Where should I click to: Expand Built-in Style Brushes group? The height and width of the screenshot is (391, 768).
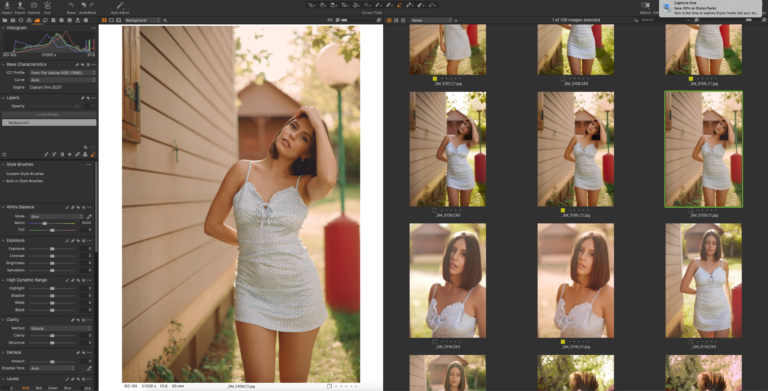pyautogui.click(x=3, y=181)
